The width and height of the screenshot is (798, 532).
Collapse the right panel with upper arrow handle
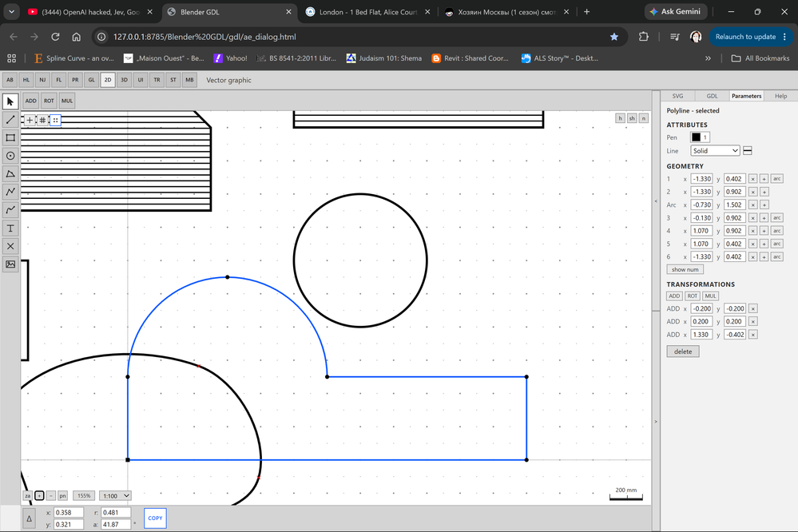pos(656,201)
